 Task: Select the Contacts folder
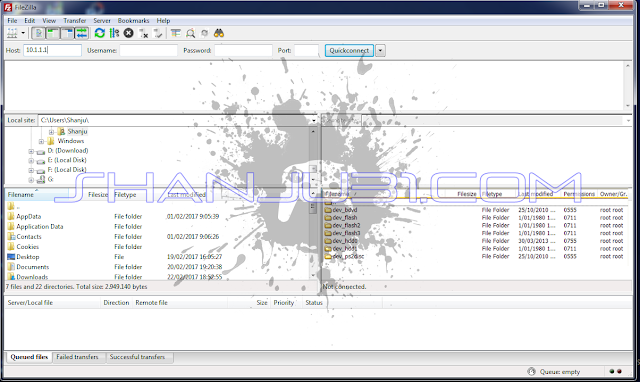point(29,237)
